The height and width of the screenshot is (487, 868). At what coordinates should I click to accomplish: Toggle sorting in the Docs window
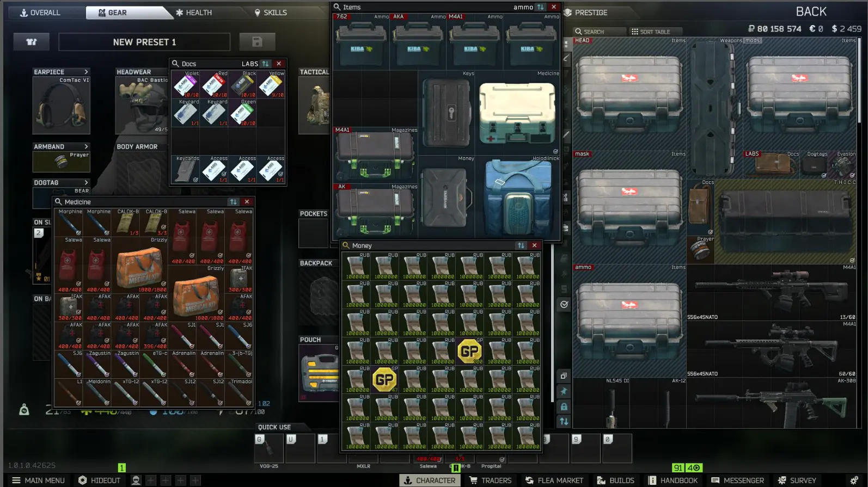tap(265, 64)
